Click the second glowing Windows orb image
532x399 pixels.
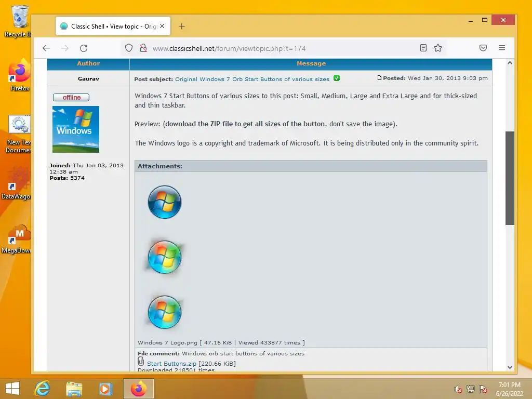tap(165, 257)
